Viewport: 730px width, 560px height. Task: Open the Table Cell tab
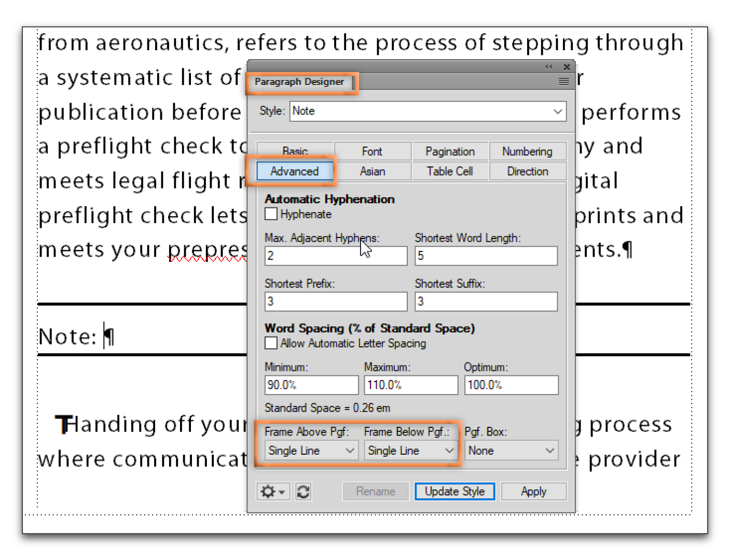click(x=450, y=171)
